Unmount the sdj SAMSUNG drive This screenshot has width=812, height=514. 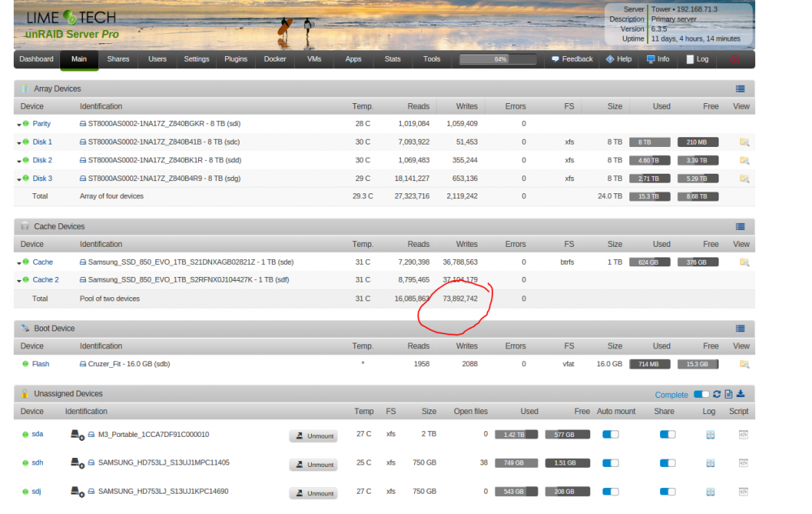313,494
